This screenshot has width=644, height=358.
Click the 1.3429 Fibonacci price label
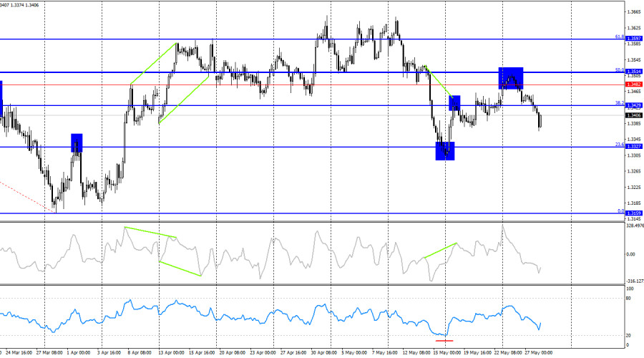pos(633,105)
